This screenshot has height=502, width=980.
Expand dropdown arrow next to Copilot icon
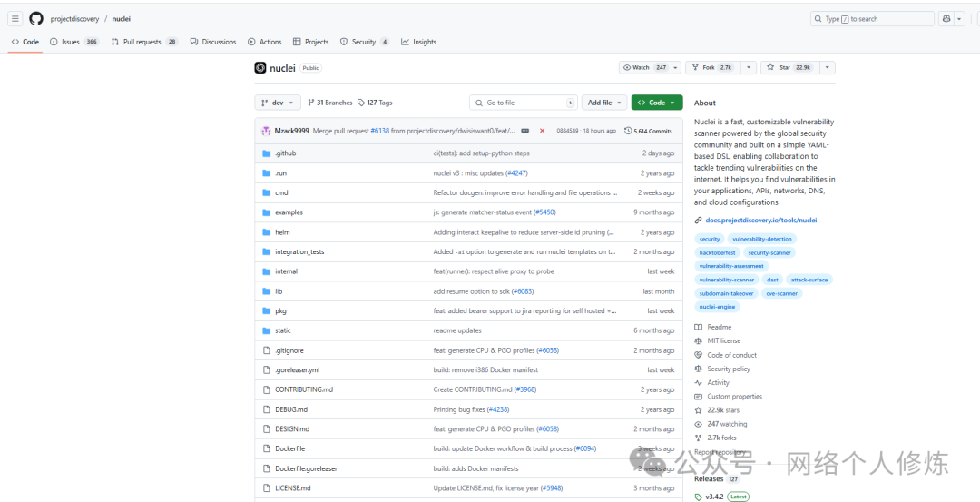point(960,19)
